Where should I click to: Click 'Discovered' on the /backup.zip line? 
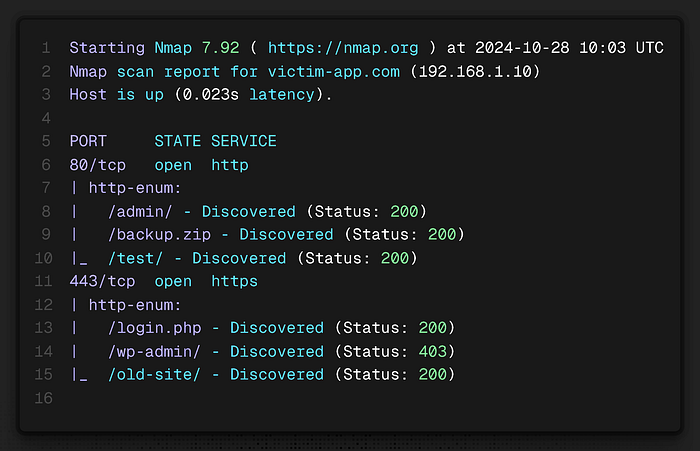tap(286, 235)
